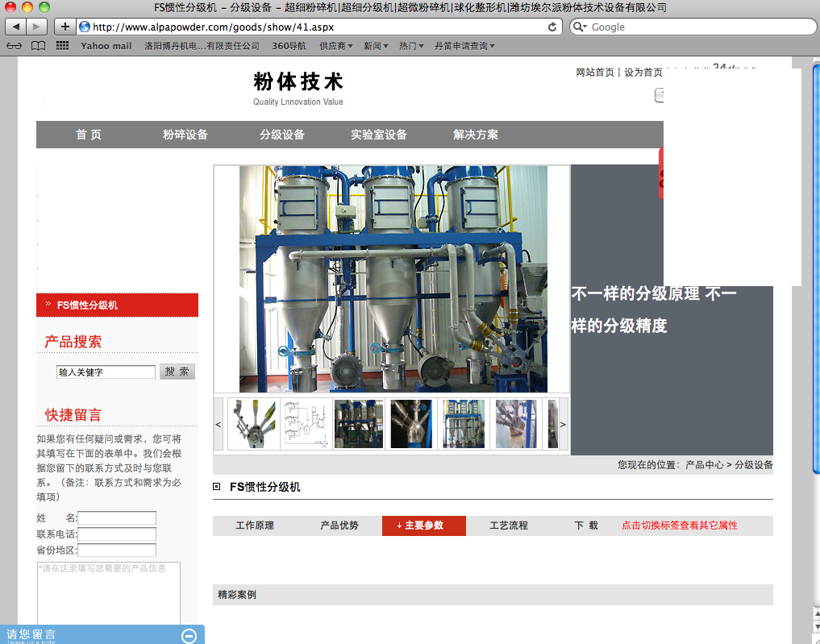Reload the page with the refresh icon

coord(552,27)
